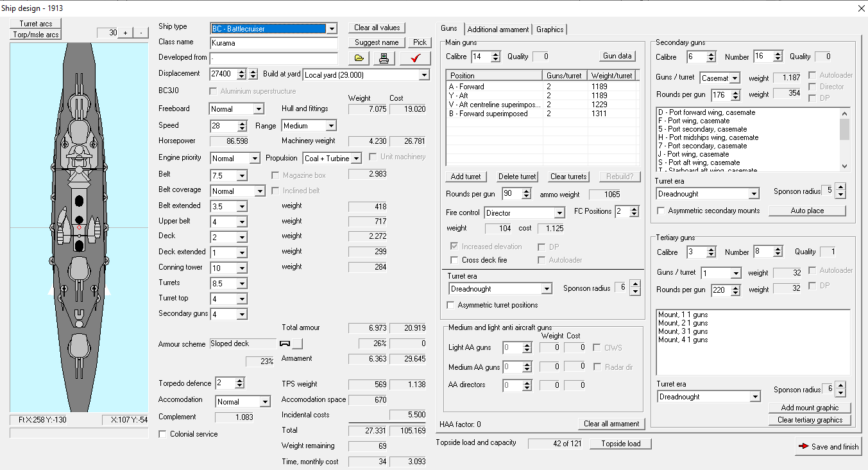This screenshot has height=470, width=868.
Task: Switch to the Guns tab
Action: point(450,29)
